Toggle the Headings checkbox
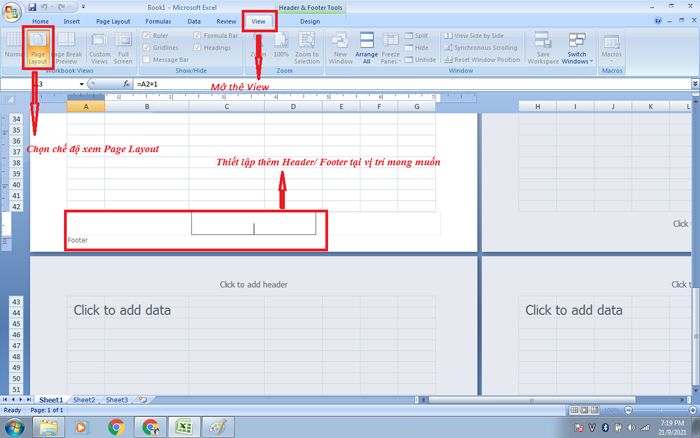 click(x=197, y=47)
